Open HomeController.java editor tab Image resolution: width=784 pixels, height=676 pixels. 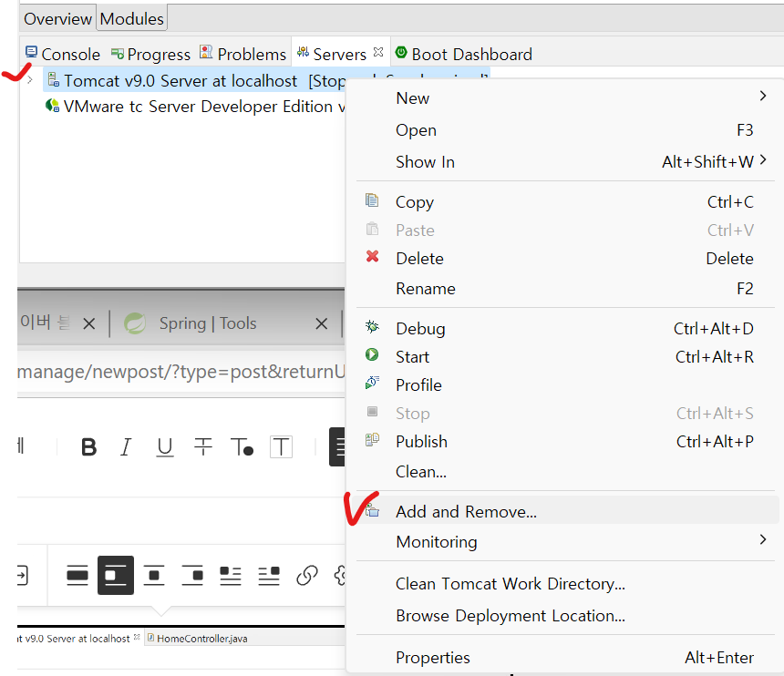pyautogui.click(x=197, y=638)
